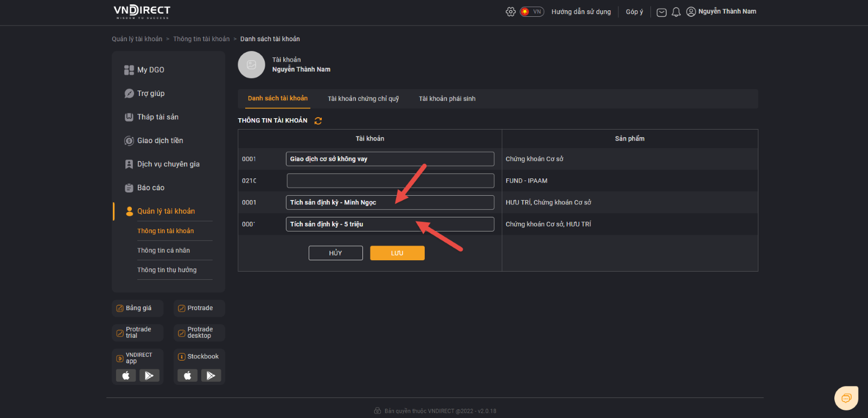Select Thông tin tài khoản submenu

pos(165,231)
